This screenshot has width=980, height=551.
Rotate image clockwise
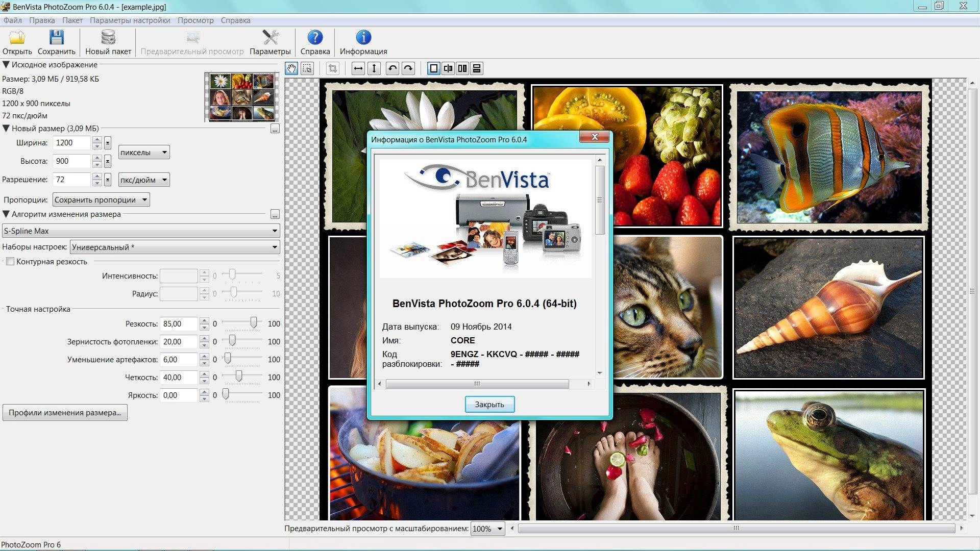[408, 68]
